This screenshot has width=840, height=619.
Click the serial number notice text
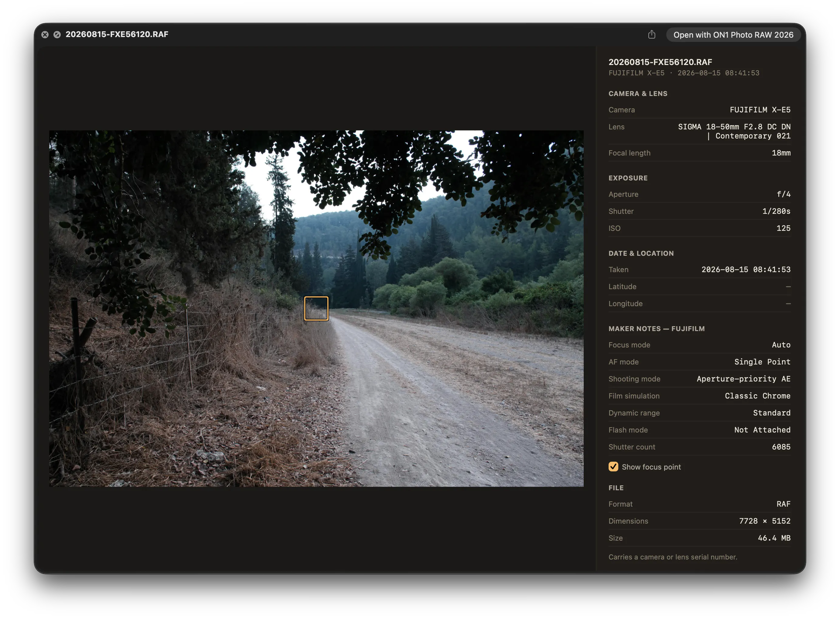pyautogui.click(x=673, y=557)
